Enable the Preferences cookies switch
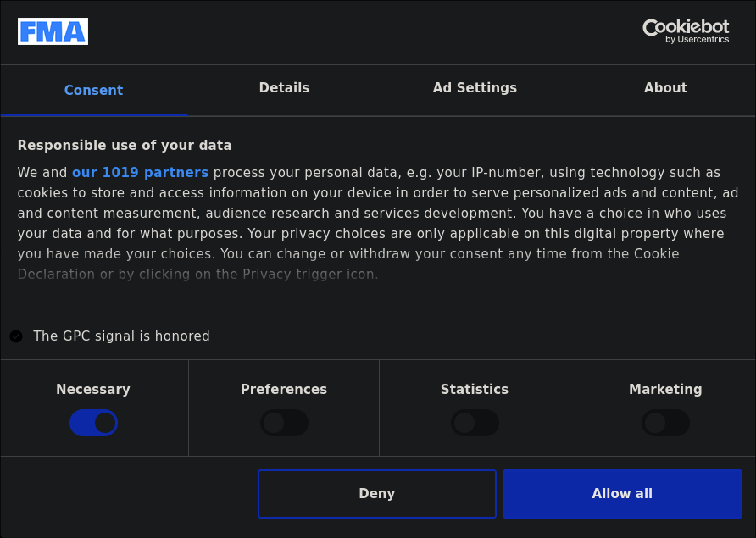 (x=284, y=423)
